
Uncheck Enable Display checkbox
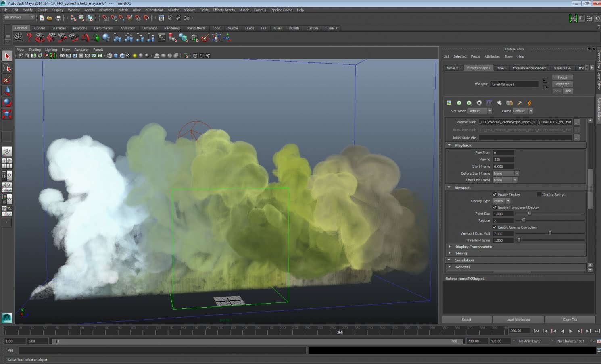[495, 194]
